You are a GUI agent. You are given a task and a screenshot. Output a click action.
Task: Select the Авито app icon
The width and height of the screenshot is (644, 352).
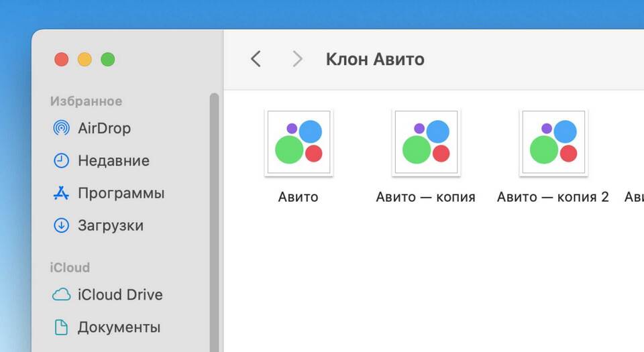click(x=299, y=143)
